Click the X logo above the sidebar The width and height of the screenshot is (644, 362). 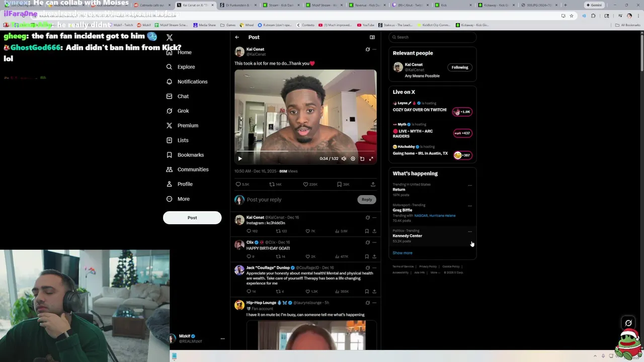tap(170, 38)
